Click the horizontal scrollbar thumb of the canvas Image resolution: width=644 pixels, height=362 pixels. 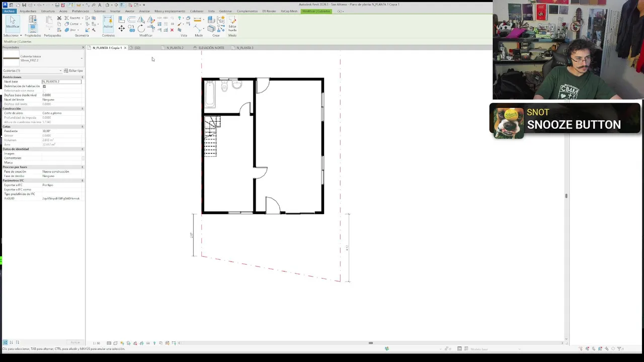(x=371, y=343)
